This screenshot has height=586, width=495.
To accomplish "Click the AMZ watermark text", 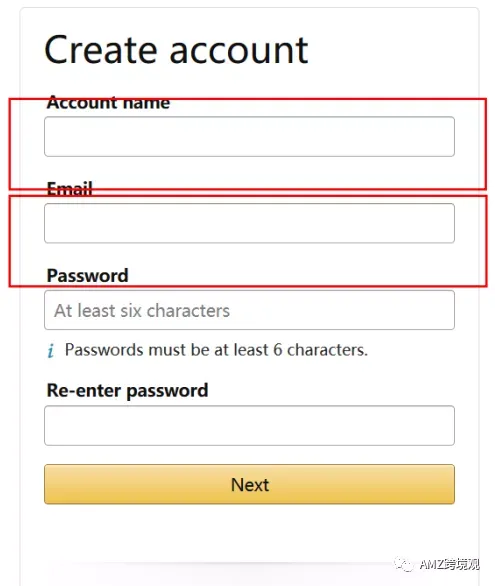I will (449, 564).
